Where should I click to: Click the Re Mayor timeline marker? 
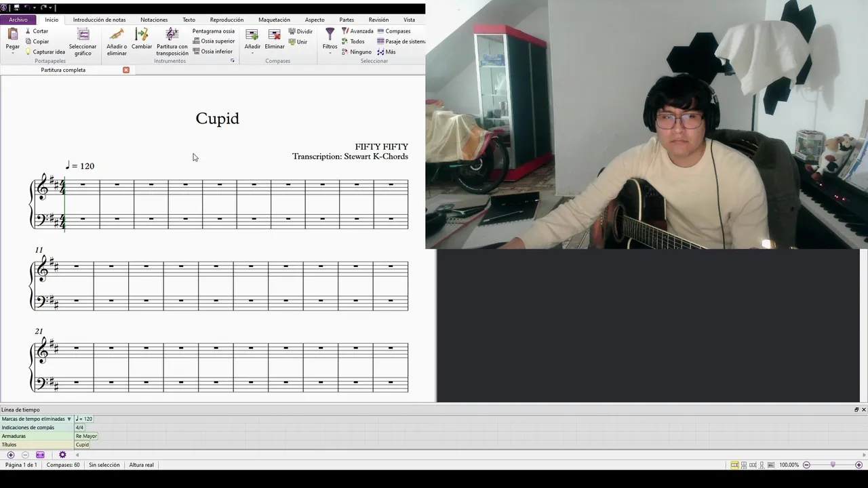[86, 436]
